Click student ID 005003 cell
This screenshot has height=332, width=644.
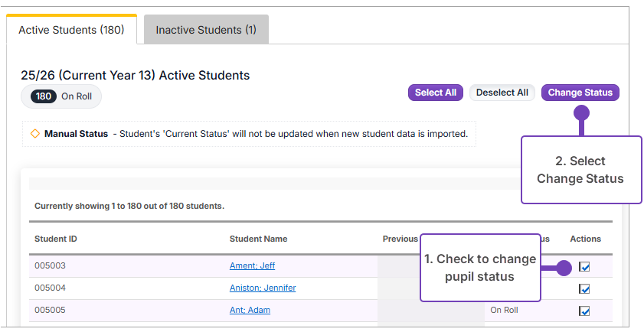pos(51,266)
